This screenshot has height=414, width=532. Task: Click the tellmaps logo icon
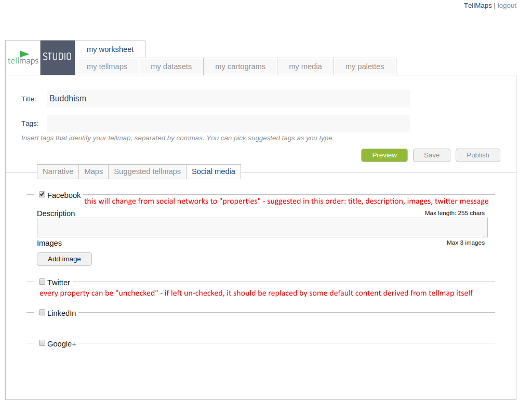click(23, 58)
